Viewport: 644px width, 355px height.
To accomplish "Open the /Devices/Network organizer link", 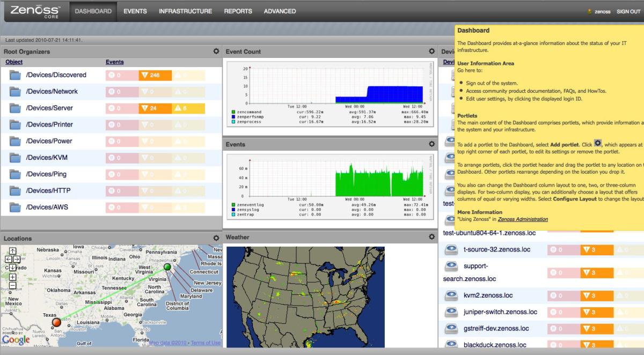I will click(52, 92).
